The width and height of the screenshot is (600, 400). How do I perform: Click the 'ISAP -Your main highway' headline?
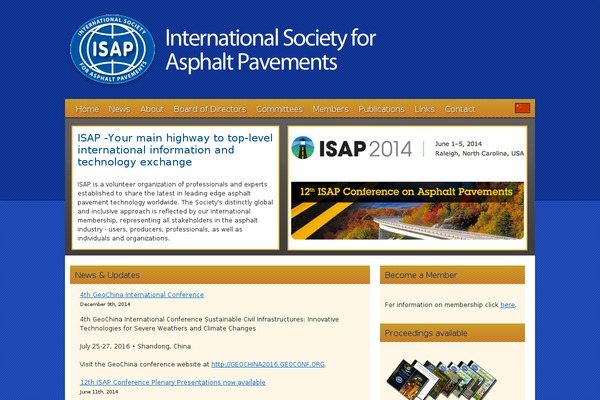(x=175, y=150)
